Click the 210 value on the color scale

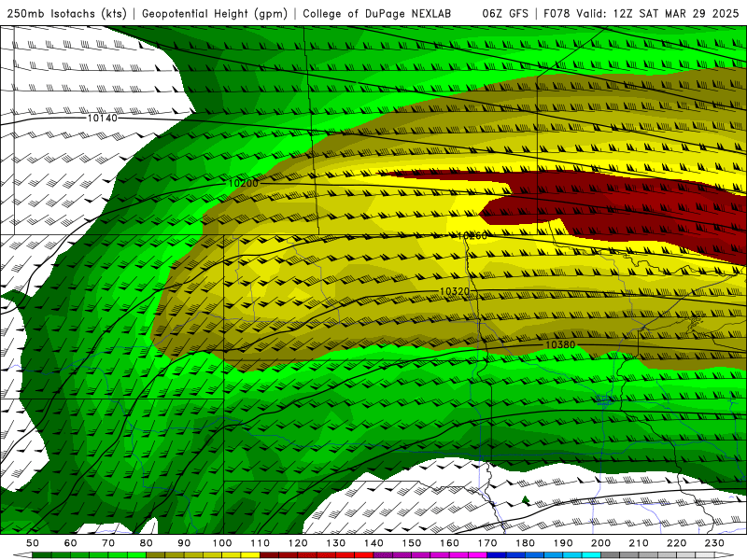point(639,543)
